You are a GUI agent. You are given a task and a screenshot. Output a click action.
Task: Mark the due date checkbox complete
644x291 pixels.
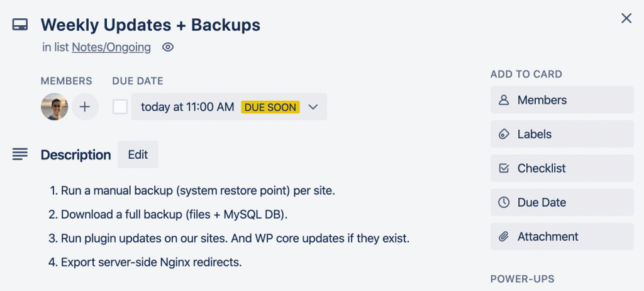pyautogui.click(x=120, y=107)
